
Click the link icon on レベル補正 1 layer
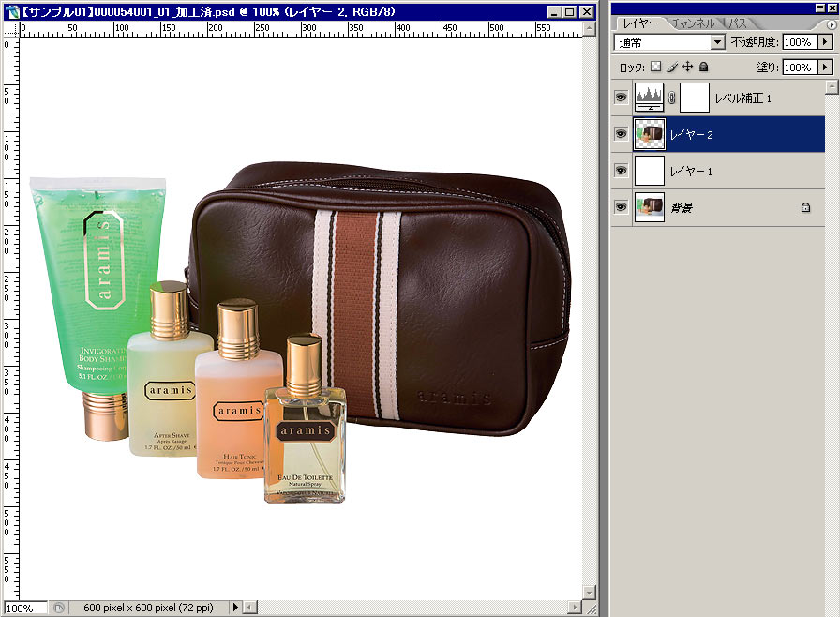[671, 98]
